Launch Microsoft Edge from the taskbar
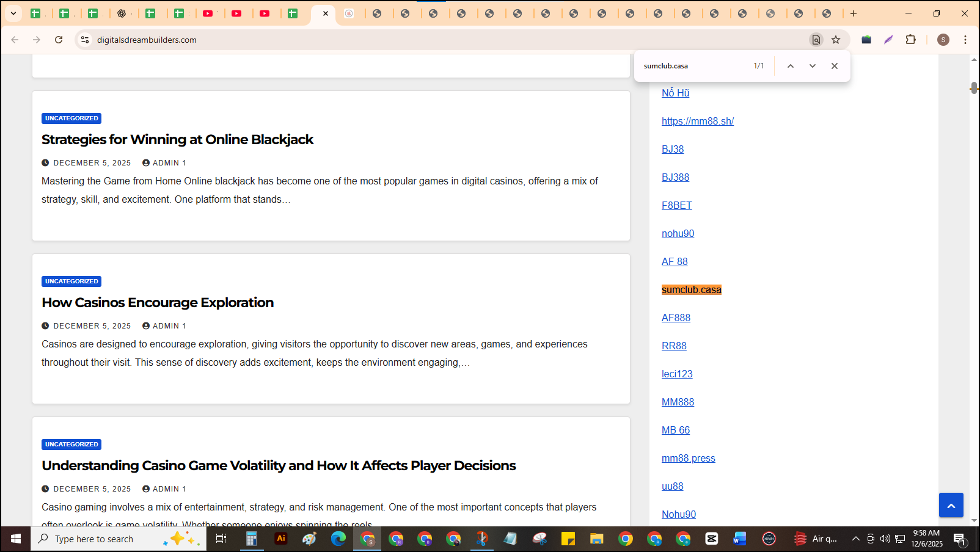 tap(338, 539)
